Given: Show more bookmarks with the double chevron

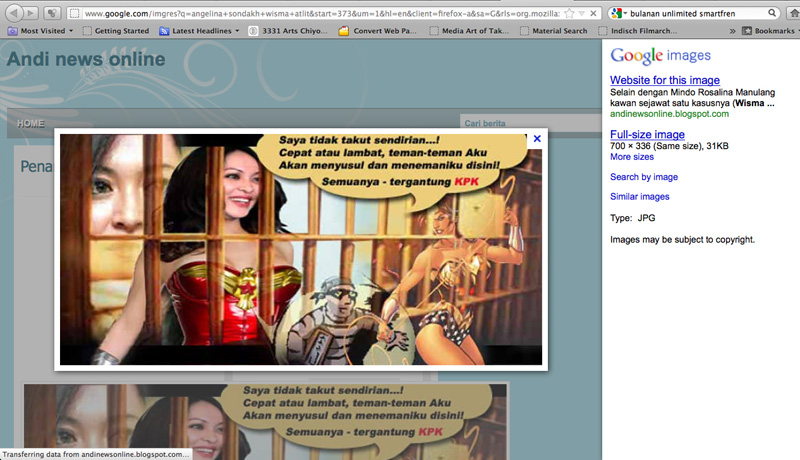Looking at the screenshot, I should [x=733, y=31].
